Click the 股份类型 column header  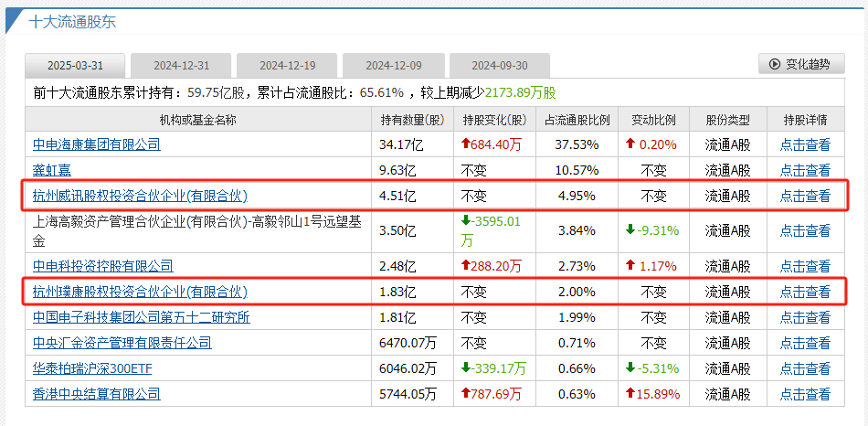[728, 120]
